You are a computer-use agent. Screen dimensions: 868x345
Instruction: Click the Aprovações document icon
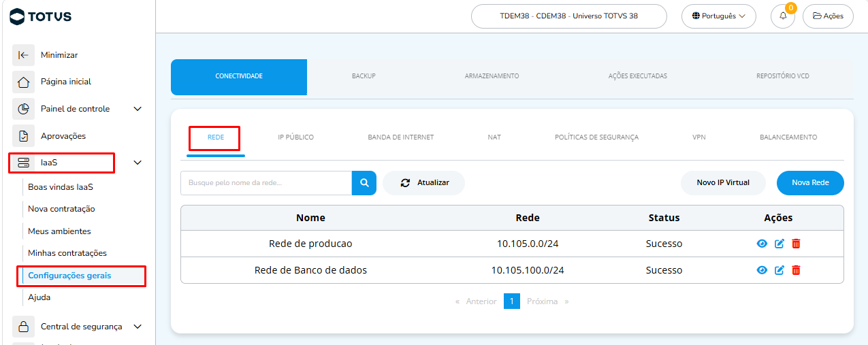[23, 136]
